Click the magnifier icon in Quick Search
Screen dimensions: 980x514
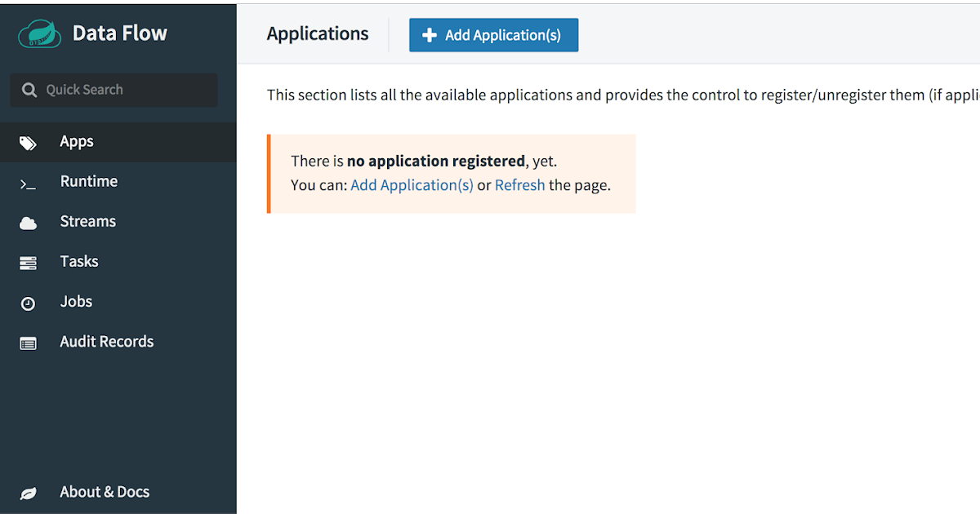30,90
